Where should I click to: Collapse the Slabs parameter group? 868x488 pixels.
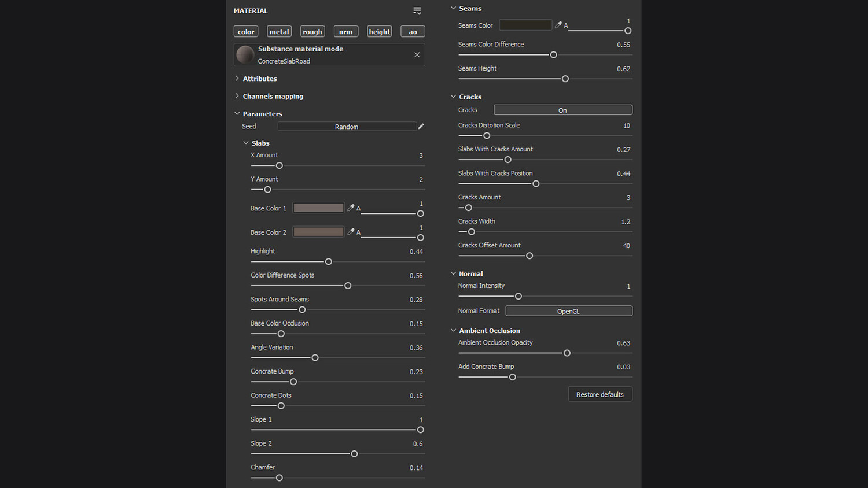pyautogui.click(x=246, y=143)
